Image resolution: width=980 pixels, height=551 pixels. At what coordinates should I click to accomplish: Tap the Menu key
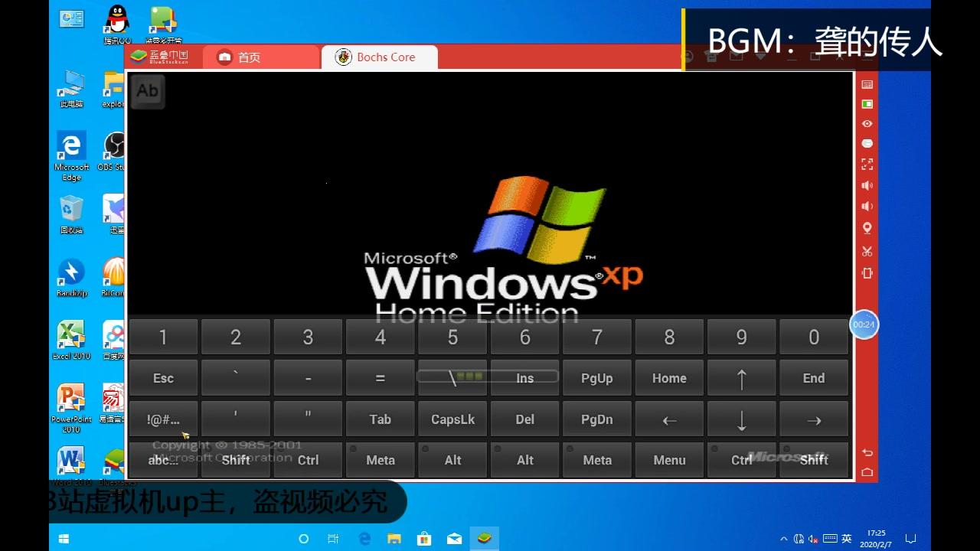click(x=669, y=460)
